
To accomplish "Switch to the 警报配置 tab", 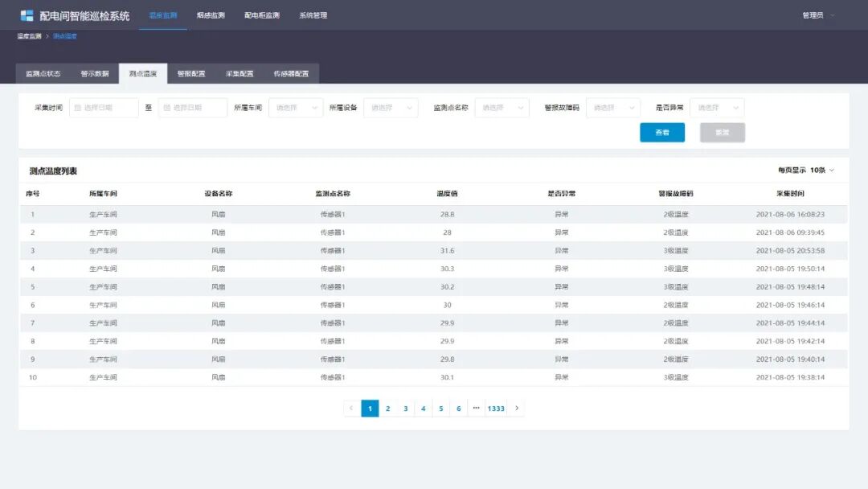I will click(x=191, y=74).
